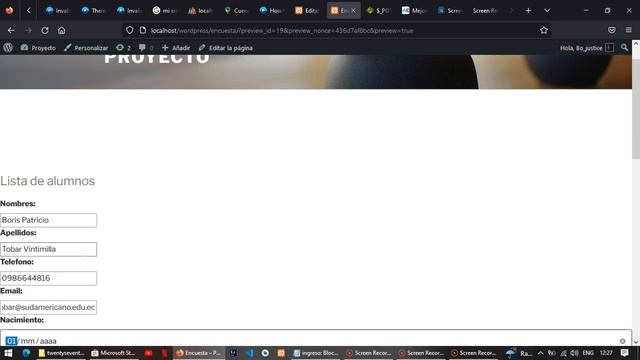
Task: Click the Nombres input with Boris Patricio
Action: [x=49, y=220]
